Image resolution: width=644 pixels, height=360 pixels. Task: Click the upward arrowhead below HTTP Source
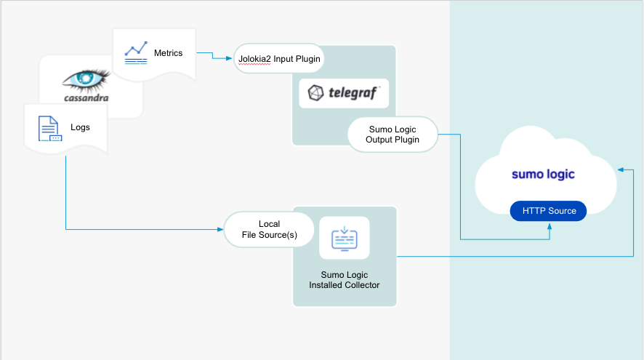point(550,226)
